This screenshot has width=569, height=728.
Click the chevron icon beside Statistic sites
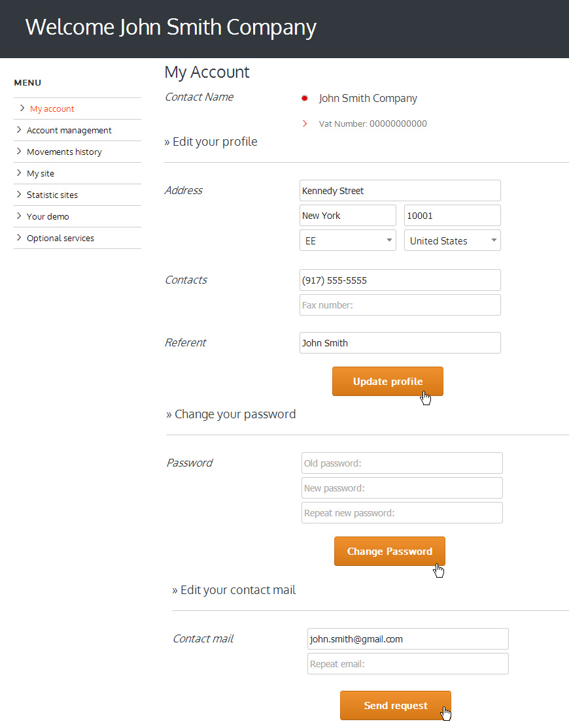[x=19, y=194]
